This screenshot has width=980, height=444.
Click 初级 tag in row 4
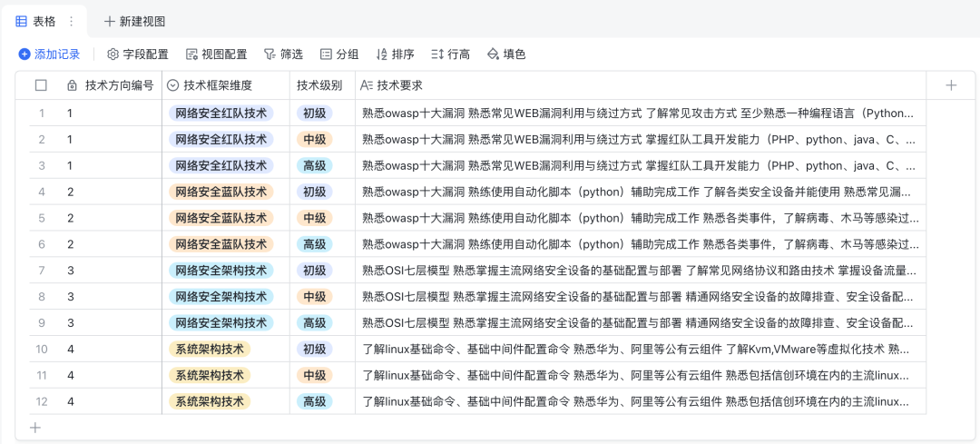[x=315, y=192]
